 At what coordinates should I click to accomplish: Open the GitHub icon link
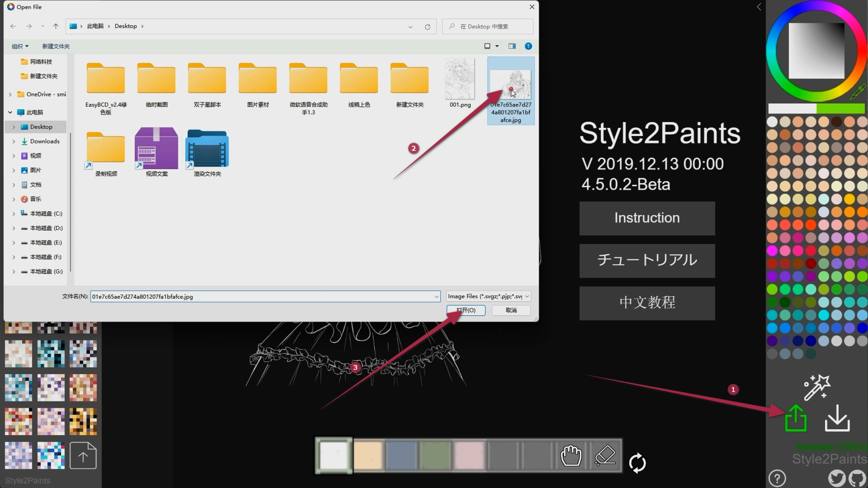pos(857,478)
